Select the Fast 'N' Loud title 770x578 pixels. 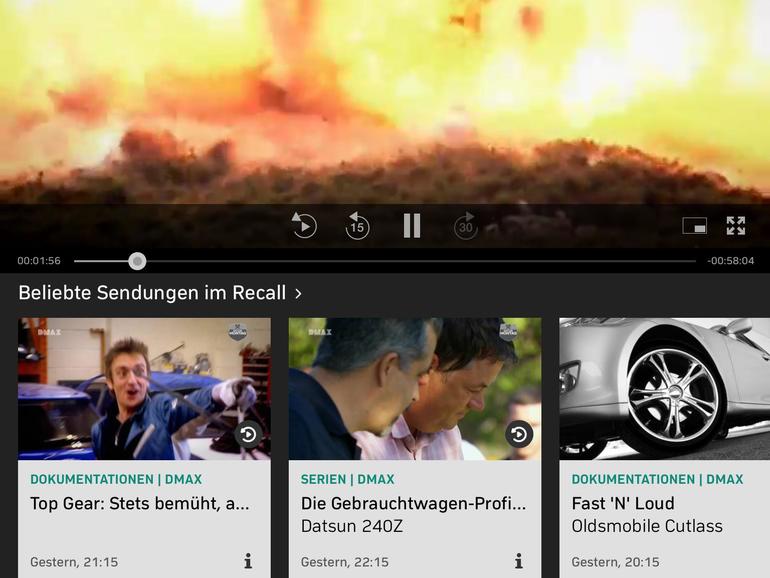[x=623, y=504]
